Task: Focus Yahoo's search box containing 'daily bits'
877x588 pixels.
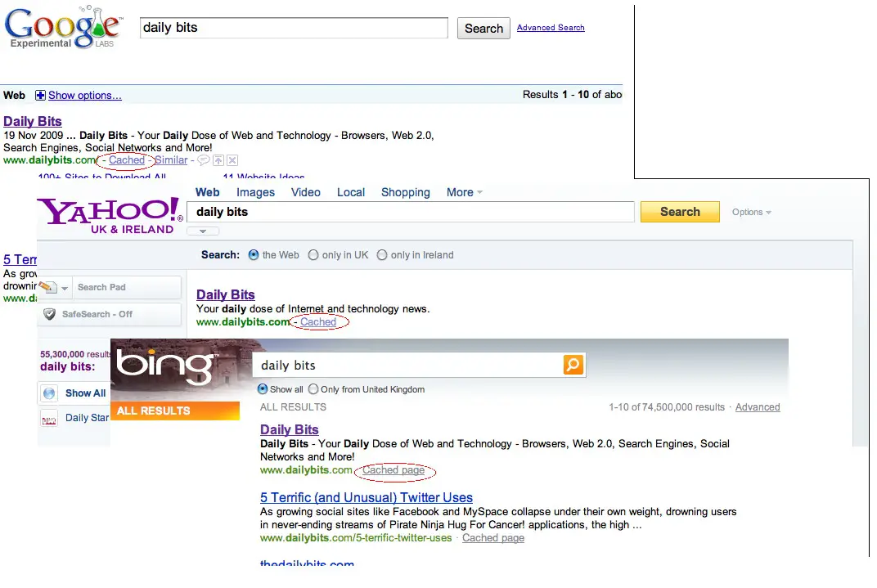Action: coord(411,212)
